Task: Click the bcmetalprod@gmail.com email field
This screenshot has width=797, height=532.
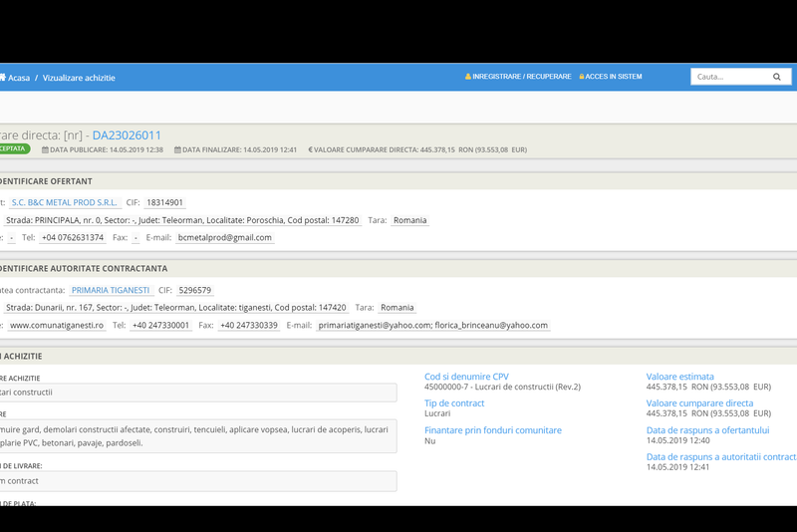Action: pyautogui.click(x=225, y=237)
